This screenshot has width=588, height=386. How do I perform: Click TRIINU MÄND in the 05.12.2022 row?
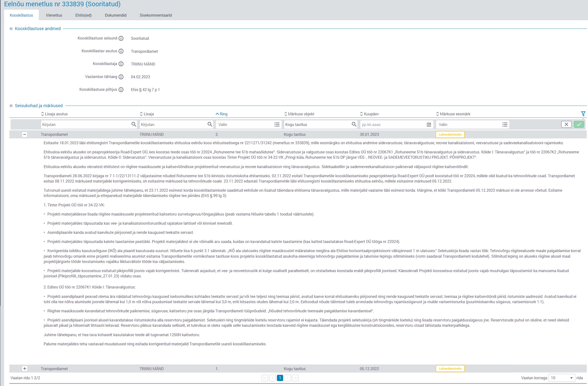[x=152, y=369]
